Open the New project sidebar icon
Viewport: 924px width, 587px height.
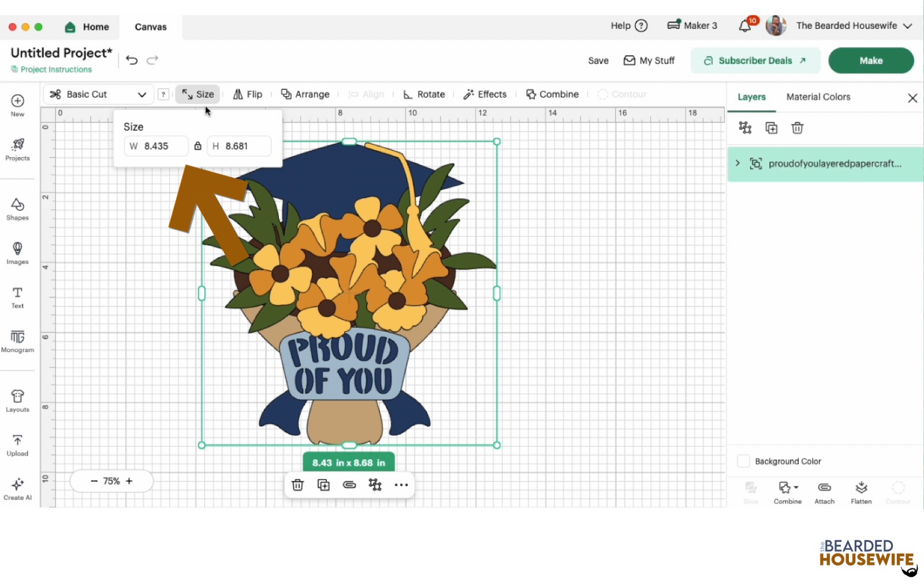[x=17, y=105]
